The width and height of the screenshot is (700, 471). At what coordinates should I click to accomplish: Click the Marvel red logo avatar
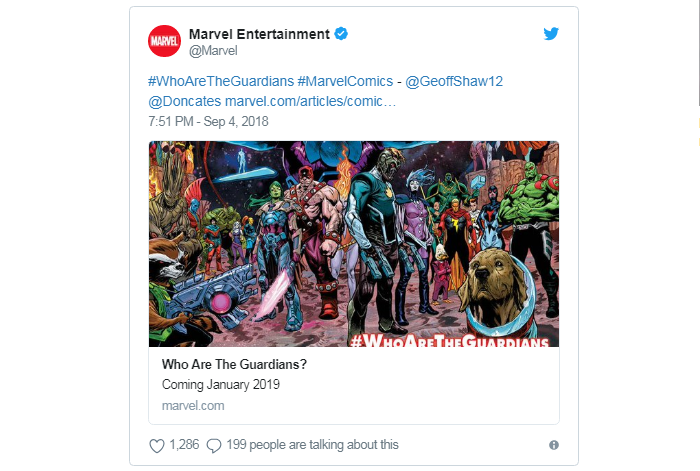(163, 42)
